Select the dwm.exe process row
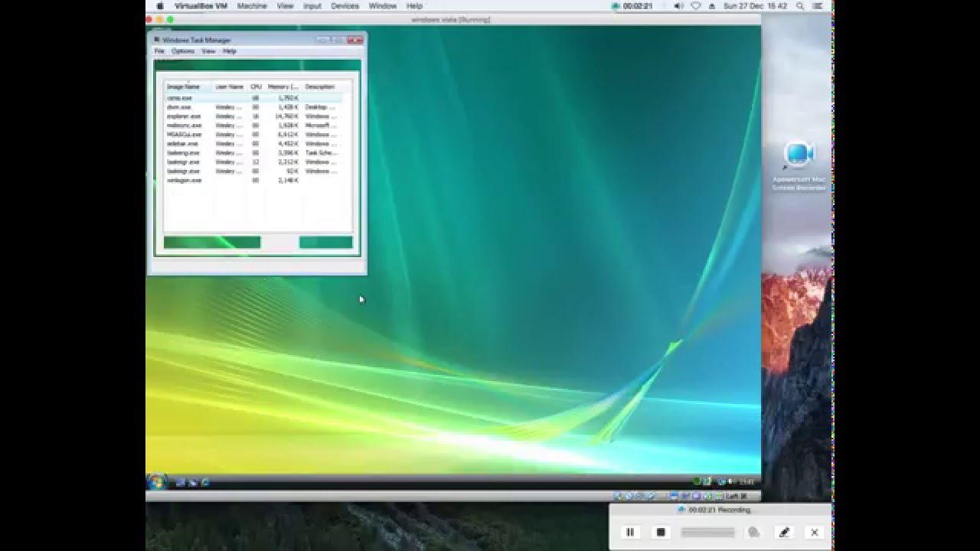This screenshot has width=980, height=551. 253,107
